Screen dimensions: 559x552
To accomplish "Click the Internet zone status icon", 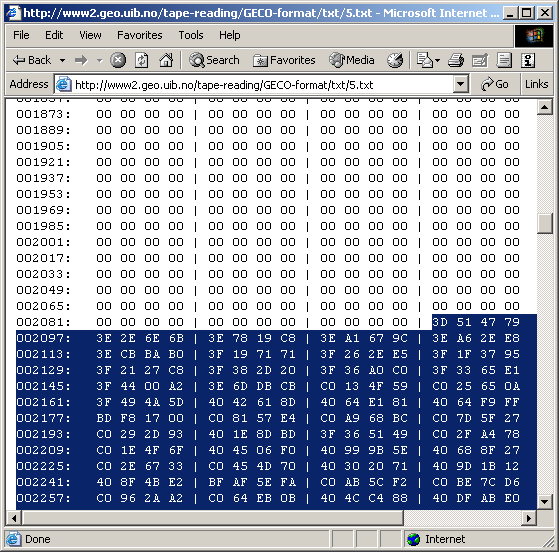I will pos(414,539).
